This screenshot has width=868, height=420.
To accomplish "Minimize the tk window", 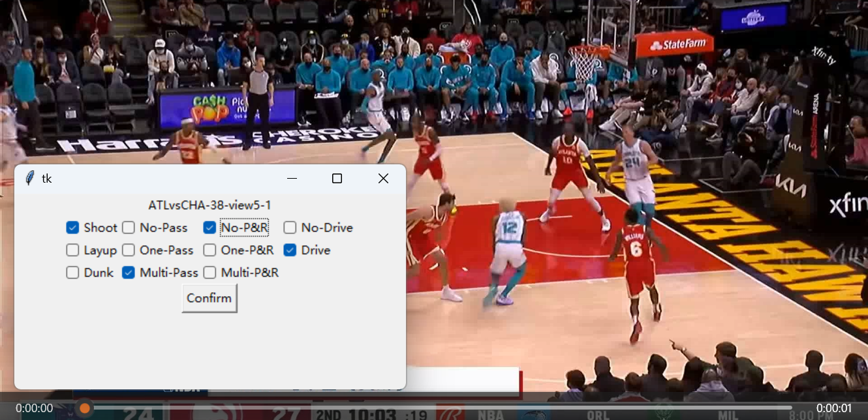I will tap(292, 179).
